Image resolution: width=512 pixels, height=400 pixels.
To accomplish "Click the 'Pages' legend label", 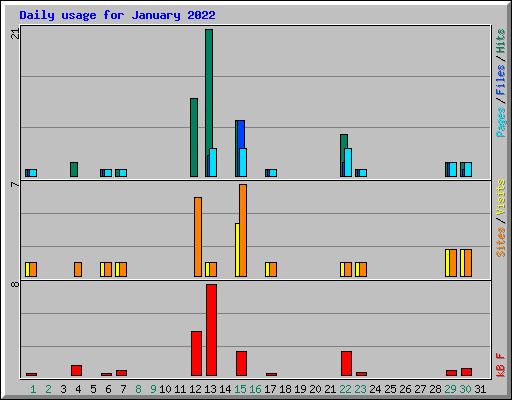I will coord(500,122).
